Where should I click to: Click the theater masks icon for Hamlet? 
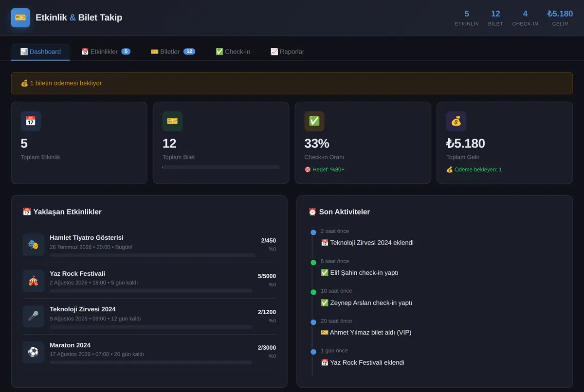(33, 245)
